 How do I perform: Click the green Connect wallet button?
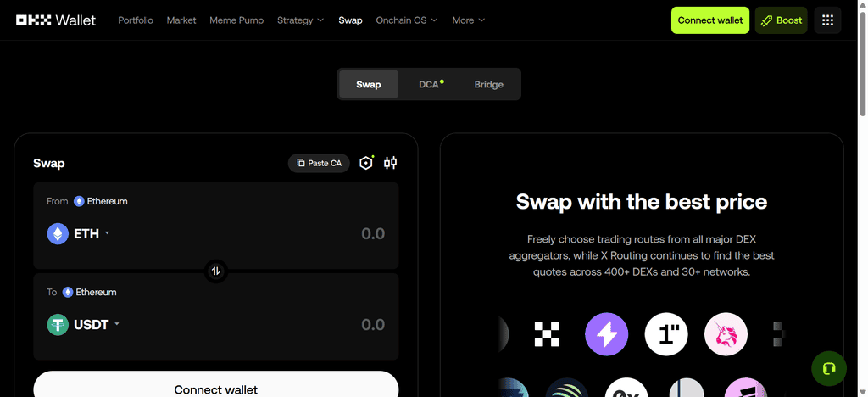pos(710,20)
